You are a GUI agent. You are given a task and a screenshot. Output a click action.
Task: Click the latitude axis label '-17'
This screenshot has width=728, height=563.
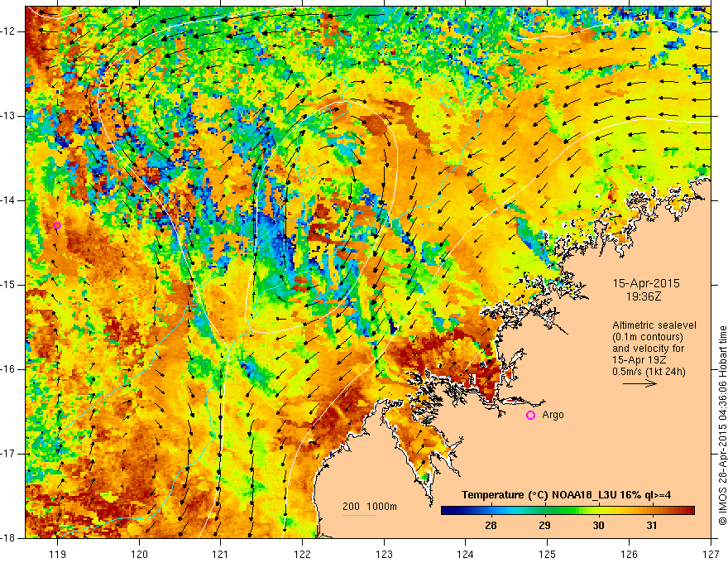coord(9,454)
